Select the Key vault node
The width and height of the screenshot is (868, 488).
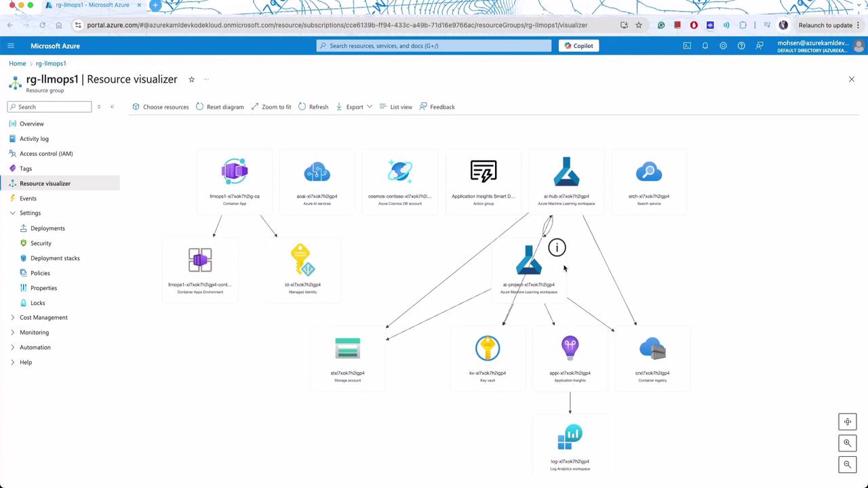(488, 359)
